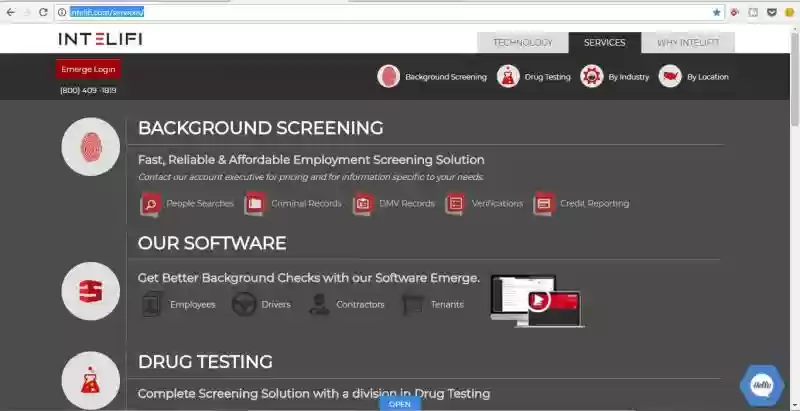Play the Emerge software demo video
Screen dimensions: 800x411
pyautogui.click(x=538, y=300)
